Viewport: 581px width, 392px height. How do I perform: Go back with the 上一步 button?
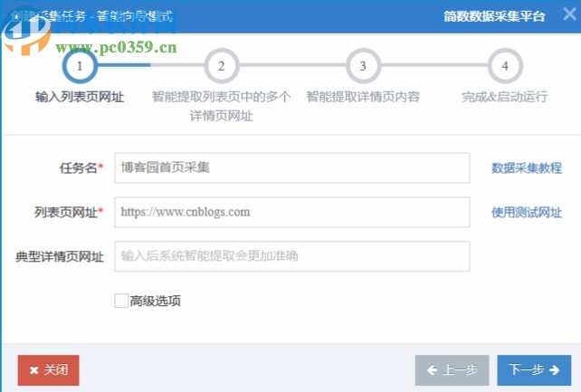[x=452, y=370]
